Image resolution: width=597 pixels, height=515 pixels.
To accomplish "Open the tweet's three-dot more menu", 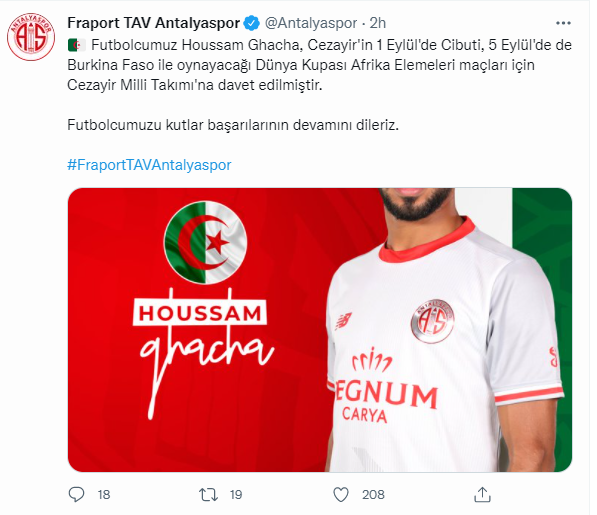I will (x=563, y=23).
